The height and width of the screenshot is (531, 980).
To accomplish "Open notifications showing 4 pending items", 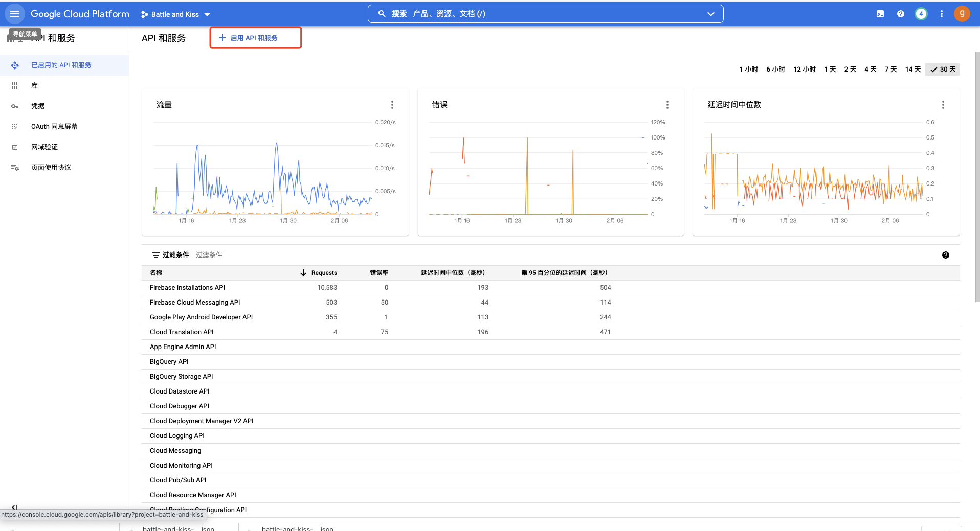I will [x=921, y=14].
